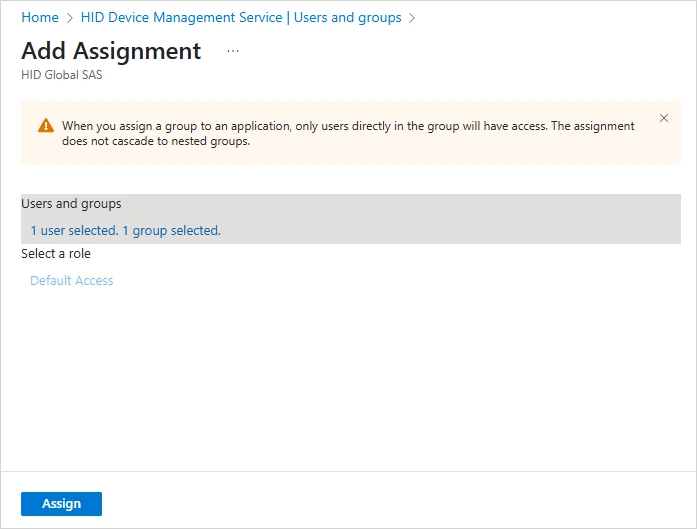Open the '1 user selected. 1 group selected.' link
Image resolution: width=697 pixels, height=529 pixels.
(x=125, y=231)
